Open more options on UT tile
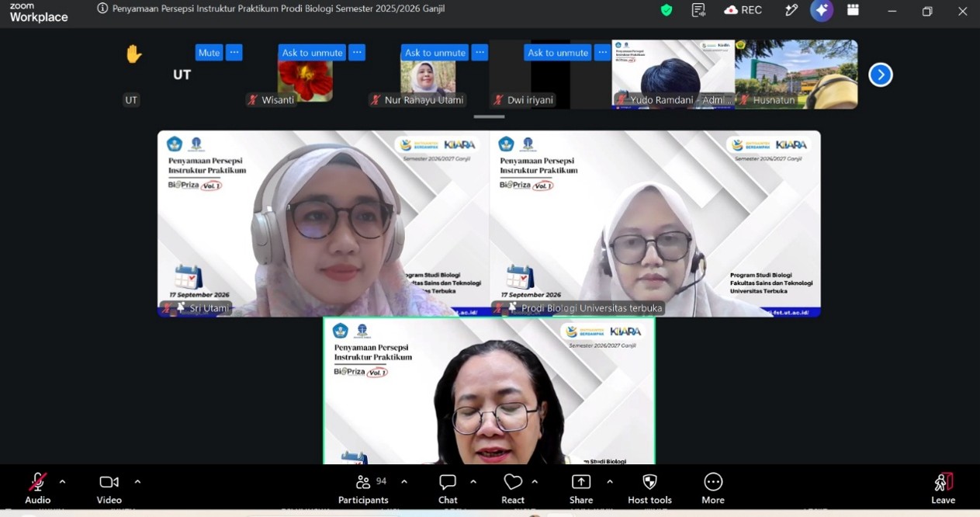Image resolution: width=980 pixels, height=517 pixels. tap(234, 53)
